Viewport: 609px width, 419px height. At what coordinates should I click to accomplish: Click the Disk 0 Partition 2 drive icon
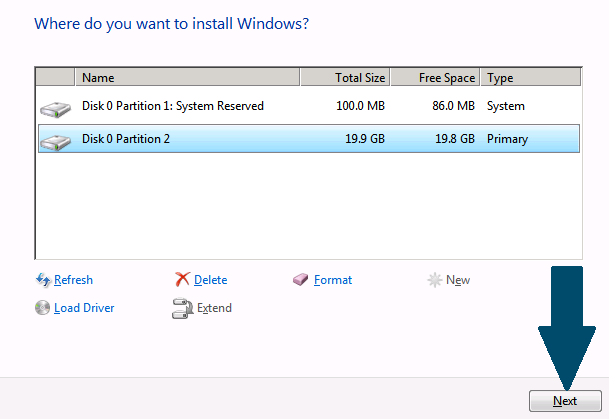(56, 142)
